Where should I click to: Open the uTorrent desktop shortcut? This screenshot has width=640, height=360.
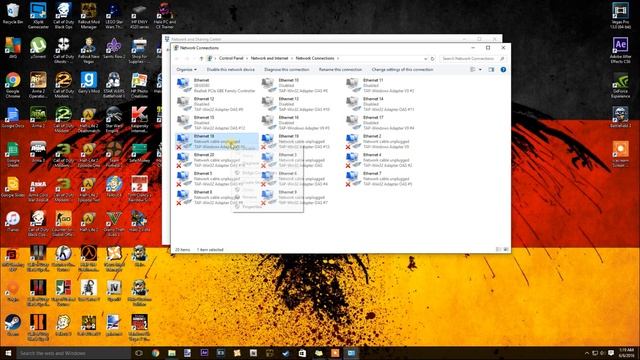coord(38,48)
